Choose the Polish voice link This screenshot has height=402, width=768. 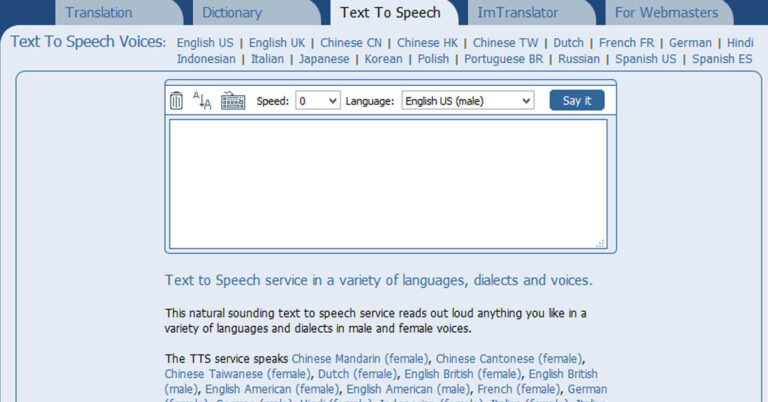(433, 59)
